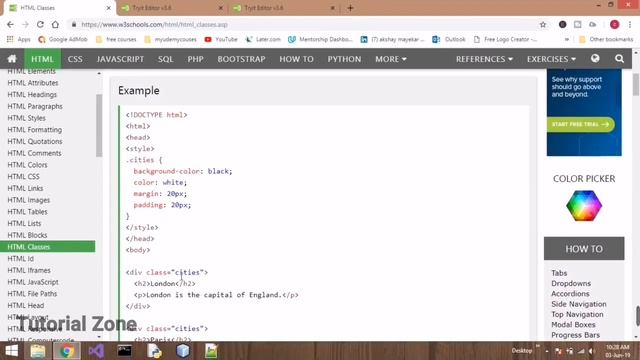The image size is (640, 360).
Task: Expand the MORE dropdown menu
Action: 391,59
